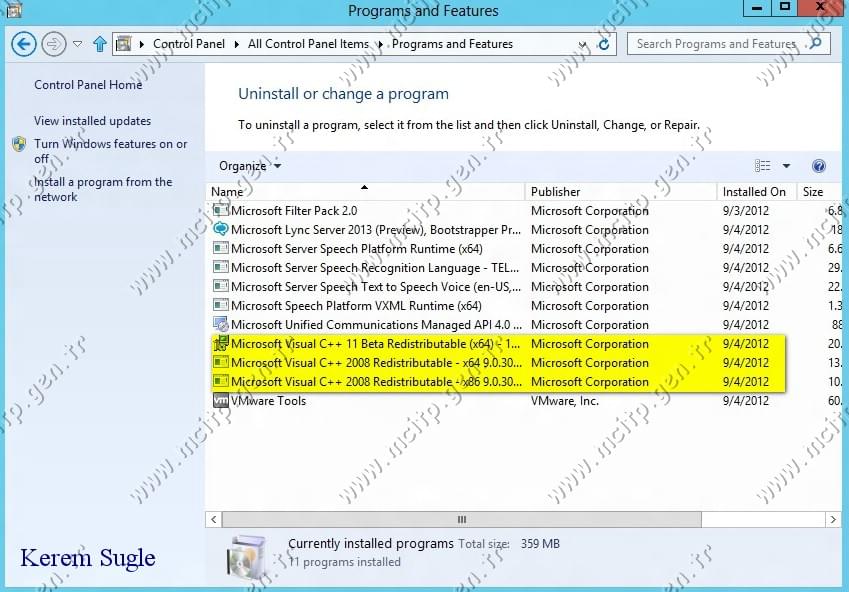The image size is (849, 592).
Task: Click the Forward navigation arrow
Action: [54, 44]
